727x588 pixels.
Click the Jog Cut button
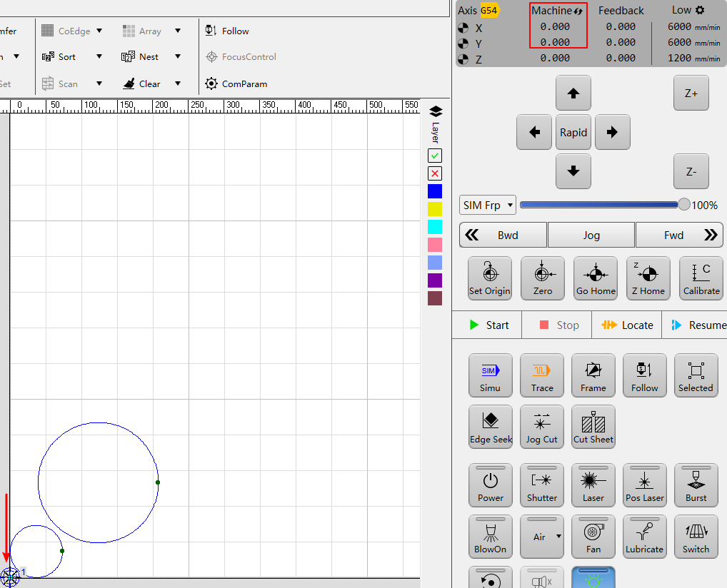(x=541, y=427)
